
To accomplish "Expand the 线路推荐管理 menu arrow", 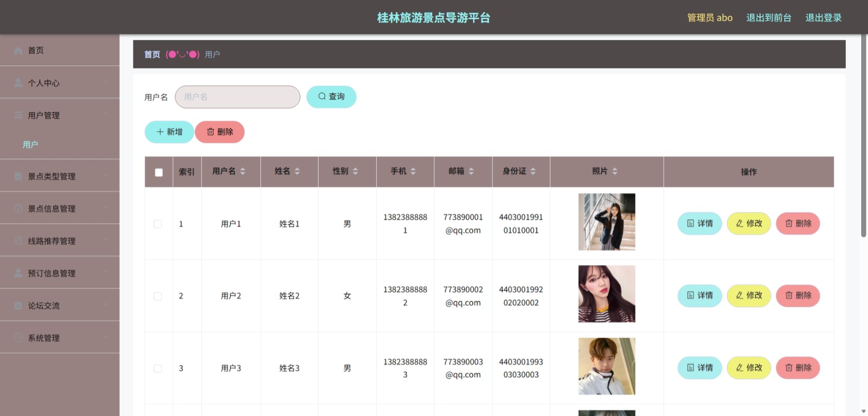I will pos(106,240).
